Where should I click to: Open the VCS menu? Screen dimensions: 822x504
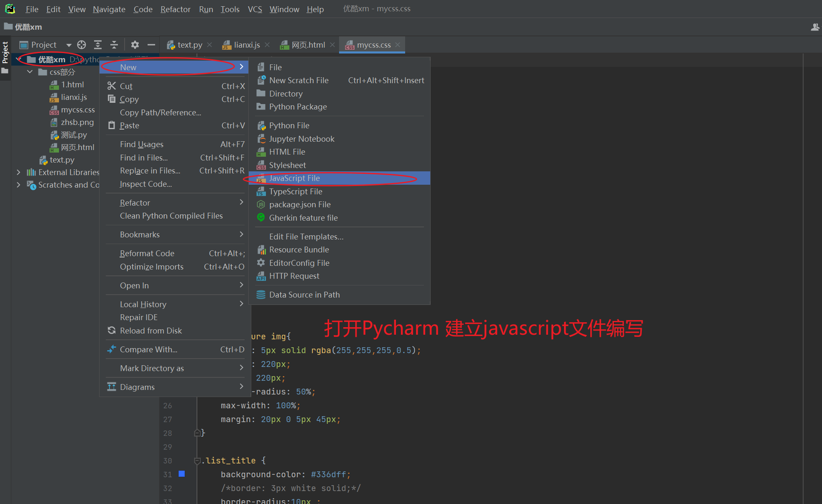255,9
